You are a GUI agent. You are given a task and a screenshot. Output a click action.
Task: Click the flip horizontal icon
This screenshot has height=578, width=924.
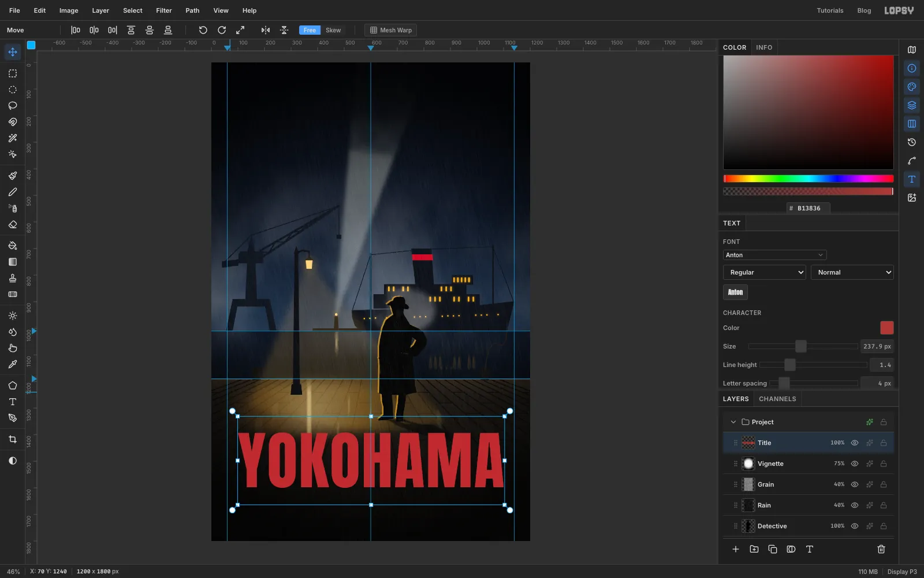(266, 30)
